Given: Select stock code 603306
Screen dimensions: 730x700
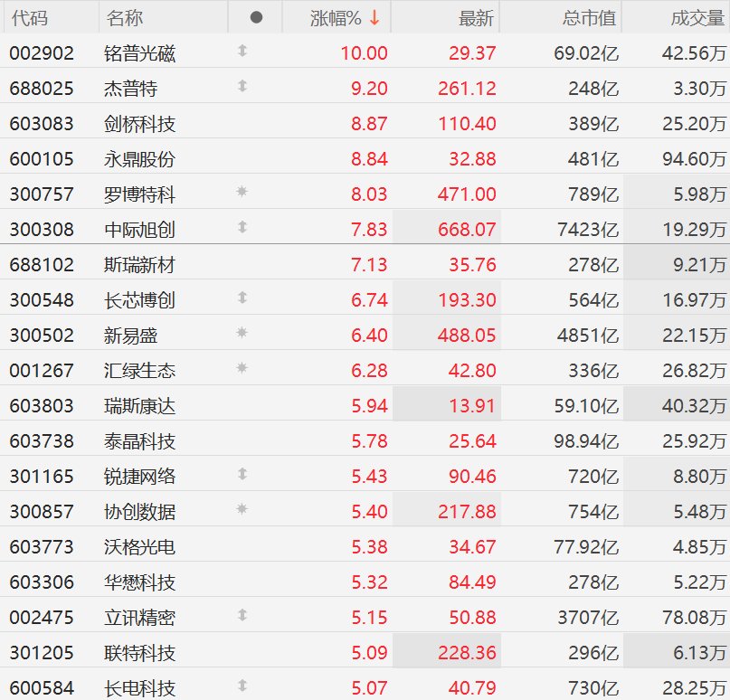Looking at the screenshot, I should point(42,582).
